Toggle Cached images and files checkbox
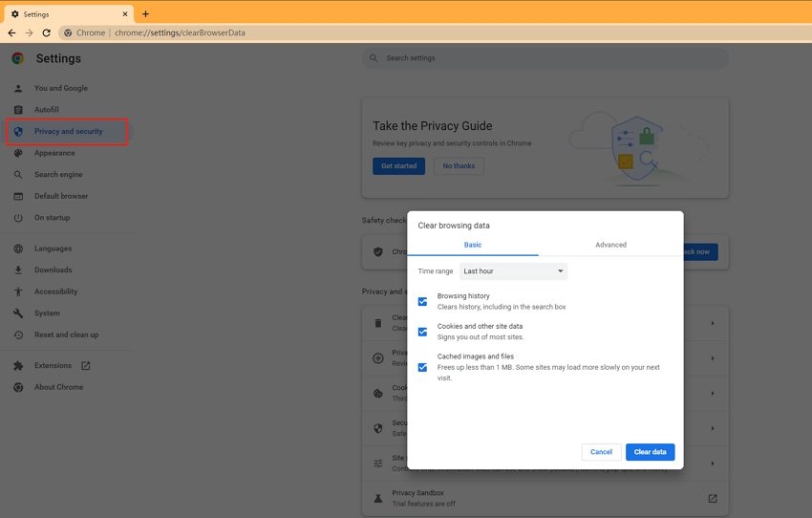 click(x=422, y=367)
